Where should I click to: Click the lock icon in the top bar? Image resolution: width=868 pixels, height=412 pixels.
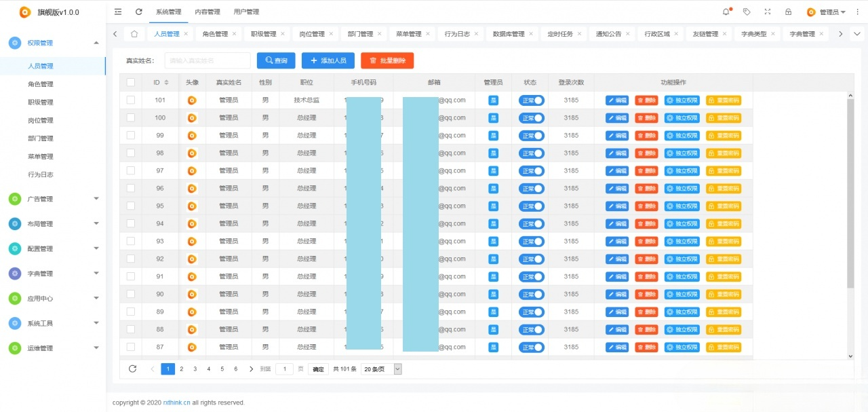click(788, 11)
